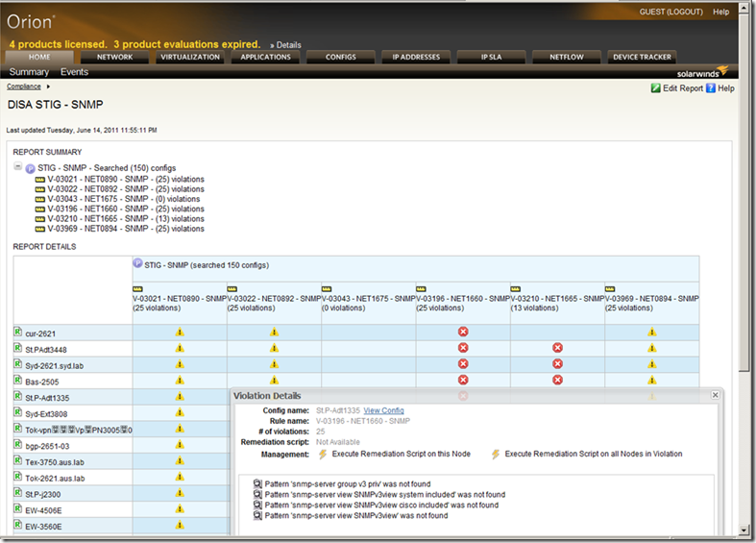Image resolution: width=756 pixels, height=543 pixels.
Task: Click warning icon for Bas-2505 under V-03969
Action: coord(652,380)
